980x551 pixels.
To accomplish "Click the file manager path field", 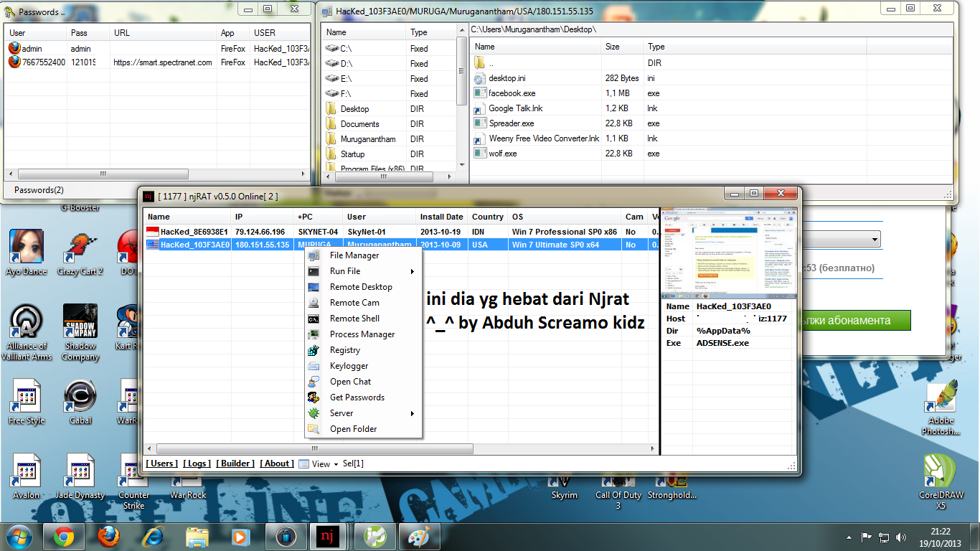I will (x=710, y=30).
